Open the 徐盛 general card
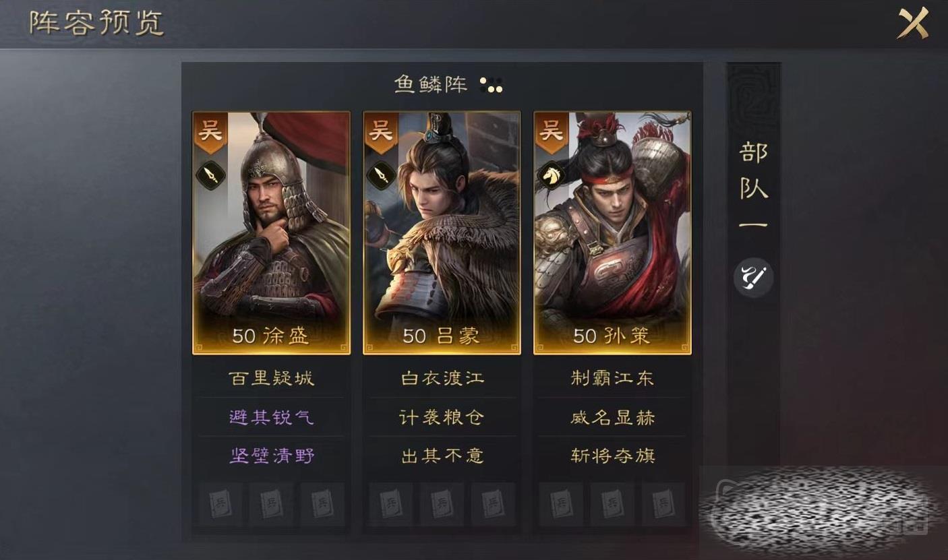Screen dimensions: 948x560 point(271,232)
